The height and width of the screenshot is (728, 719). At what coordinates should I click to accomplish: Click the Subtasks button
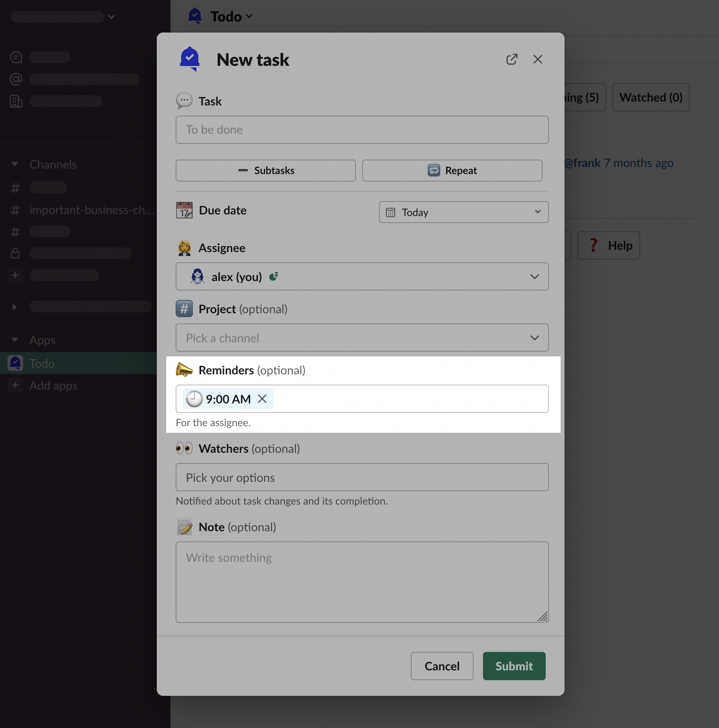click(266, 171)
